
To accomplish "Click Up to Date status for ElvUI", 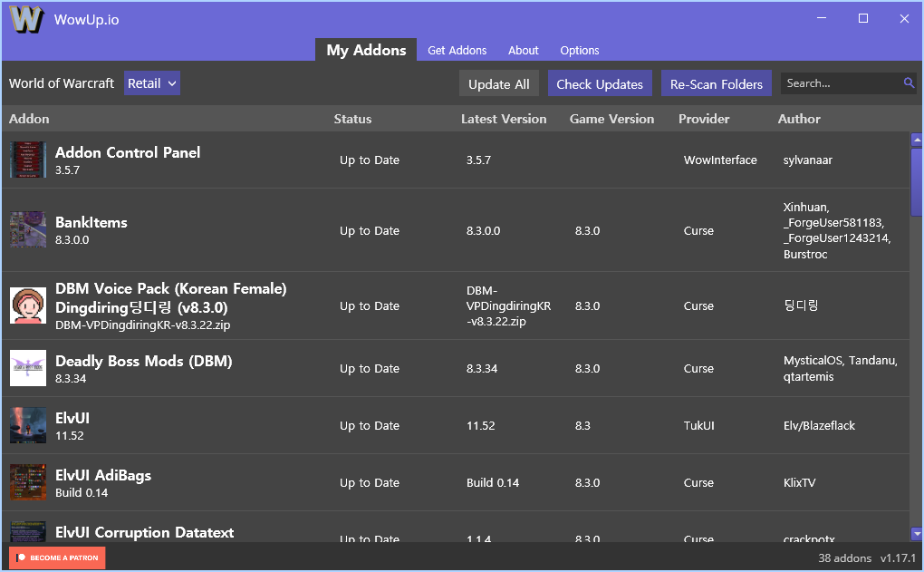I will click(370, 425).
